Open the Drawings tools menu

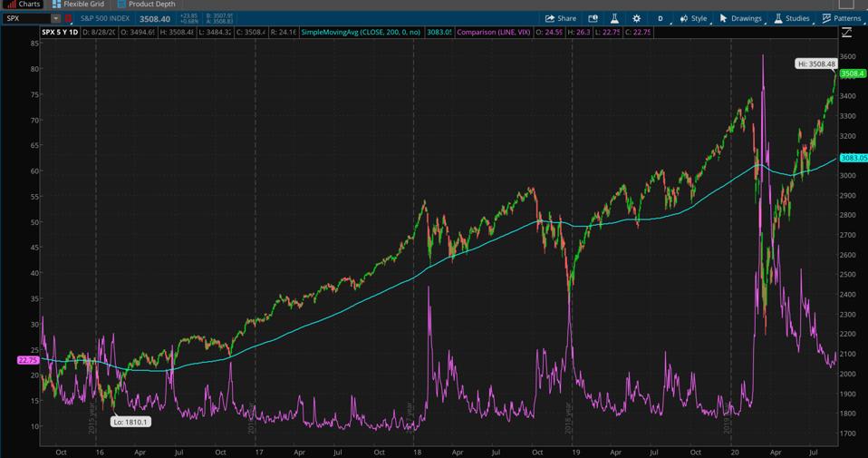[x=740, y=18]
